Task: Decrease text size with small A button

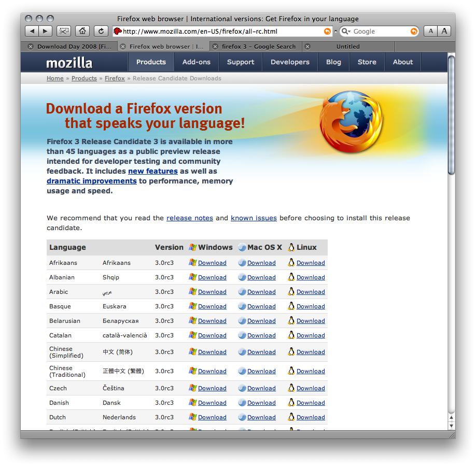Action: pyautogui.click(x=430, y=31)
